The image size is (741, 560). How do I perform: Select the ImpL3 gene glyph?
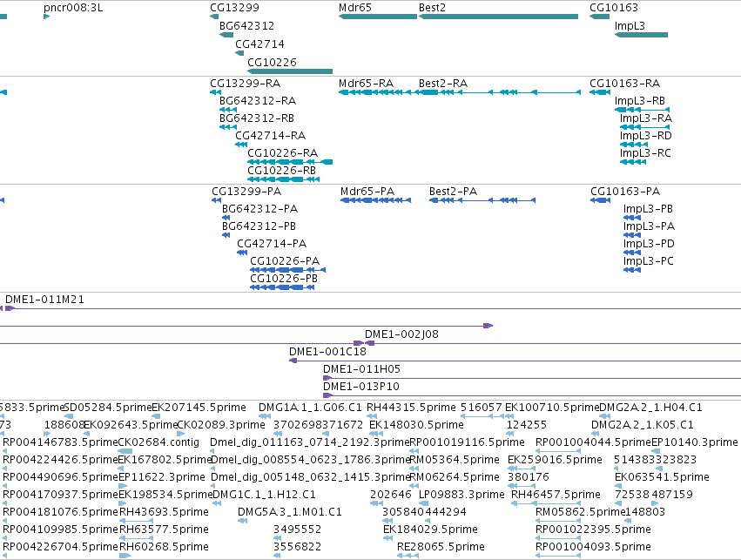[641, 35]
